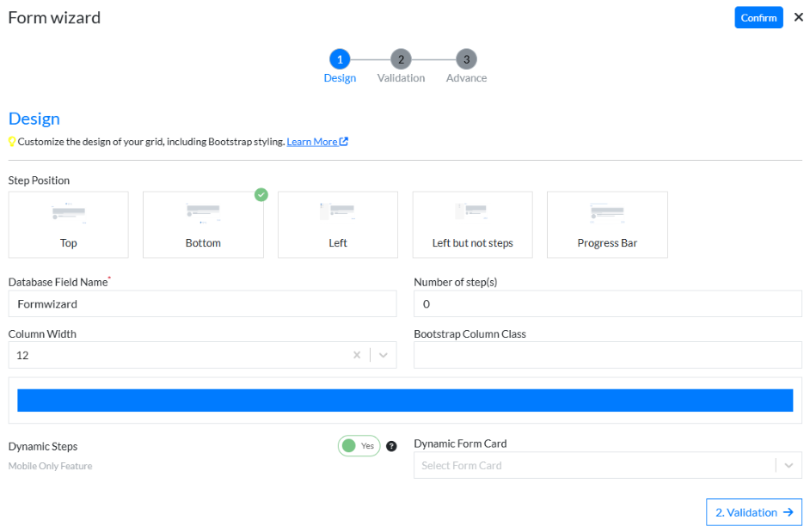Click step 1 Design circle
This screenshot has height=532, width=810.
tap(340, 59)
